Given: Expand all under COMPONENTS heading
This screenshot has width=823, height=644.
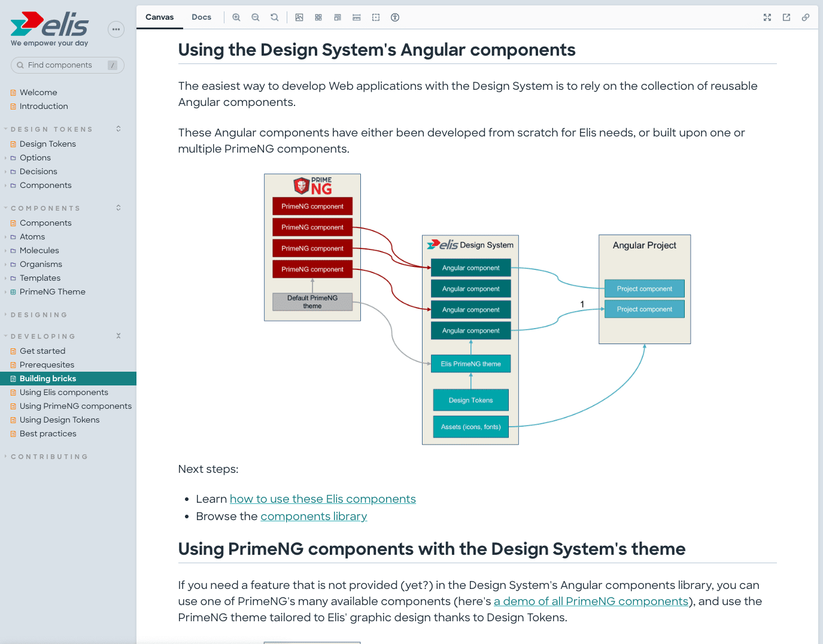Looking at the screenshot, I should pyautogui.click(x=119, y=208).
